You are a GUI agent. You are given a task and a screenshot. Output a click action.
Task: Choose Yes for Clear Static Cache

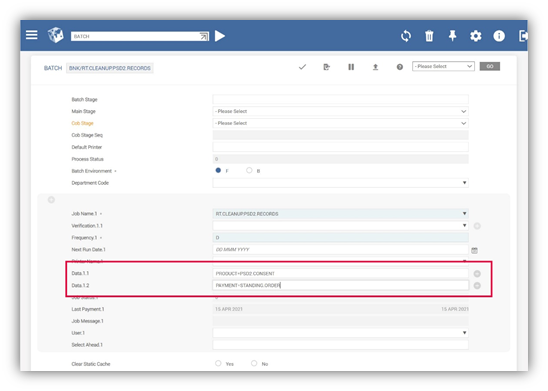click(x=218, y=363)
